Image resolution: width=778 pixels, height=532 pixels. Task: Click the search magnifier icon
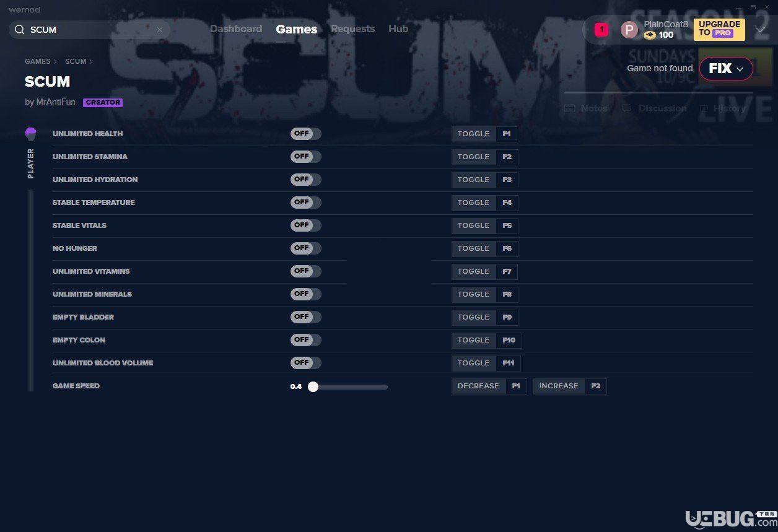pyautogui.click(x=20, y=30)
